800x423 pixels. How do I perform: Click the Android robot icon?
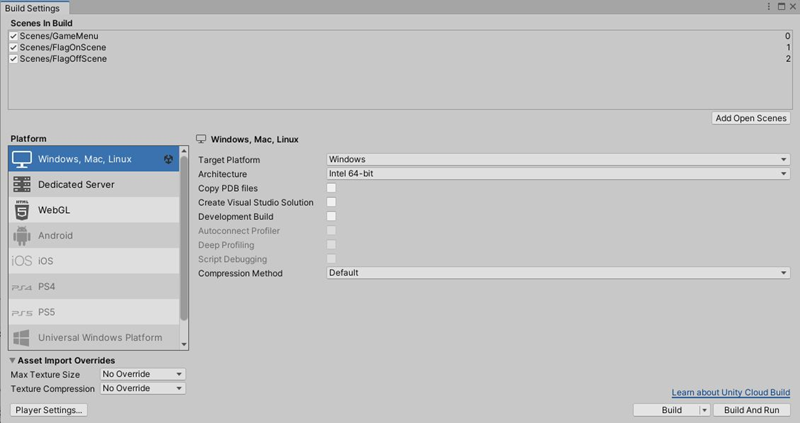[22, 235]
